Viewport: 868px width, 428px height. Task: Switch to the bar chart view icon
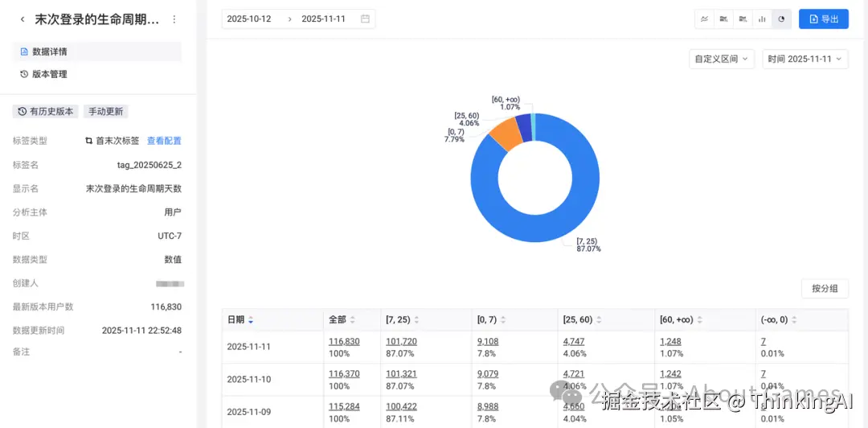click(x=762, y=19)
